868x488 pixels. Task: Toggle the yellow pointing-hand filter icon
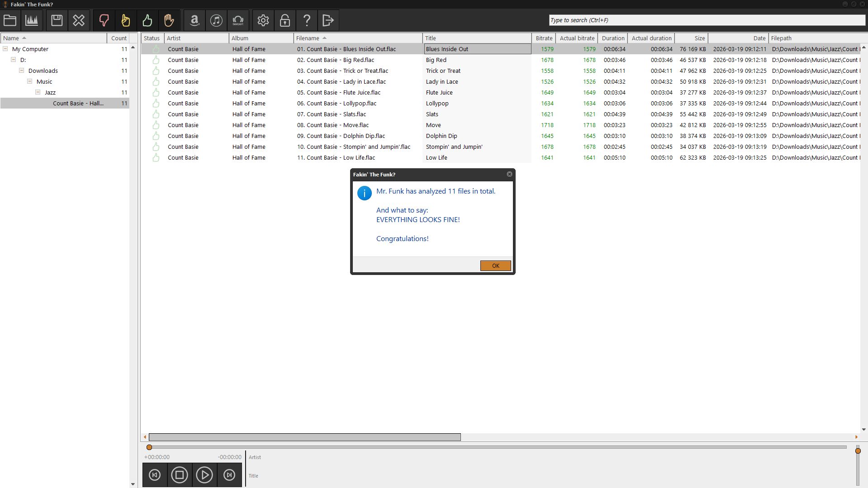point(125,20)
